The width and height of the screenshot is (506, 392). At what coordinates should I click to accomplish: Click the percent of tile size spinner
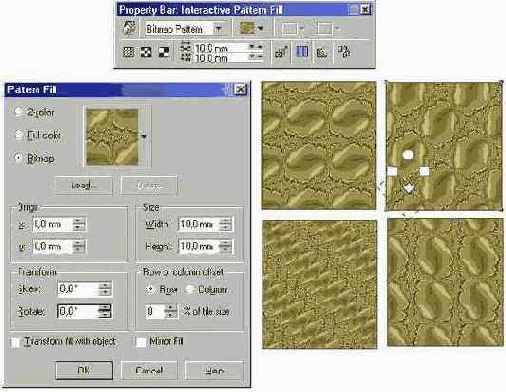point(171,311)
